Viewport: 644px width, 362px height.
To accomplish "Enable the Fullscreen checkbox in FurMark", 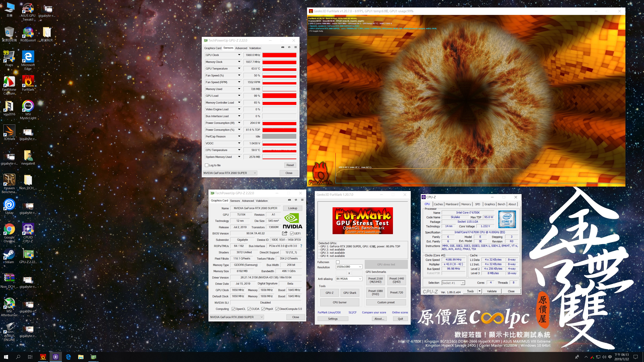I will [338, 262].
